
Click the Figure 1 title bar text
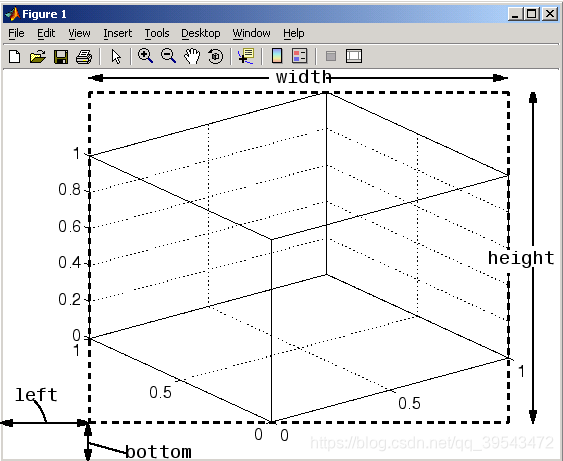[44, 14]
